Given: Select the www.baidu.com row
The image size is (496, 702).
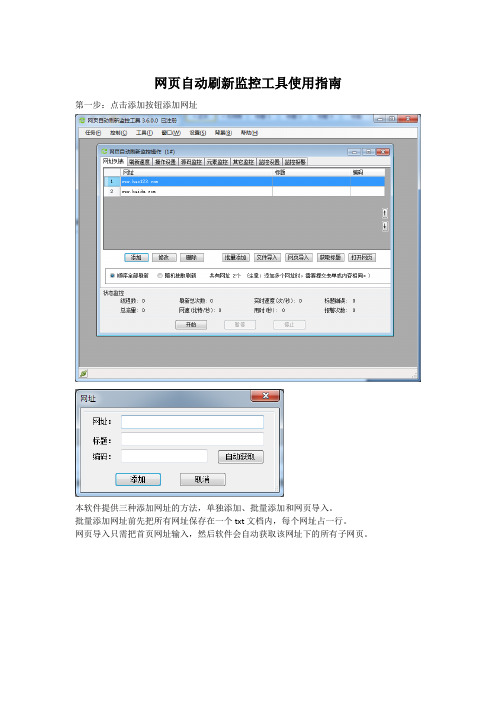Looking at the screenshot, I should click(x=244, y=191).
